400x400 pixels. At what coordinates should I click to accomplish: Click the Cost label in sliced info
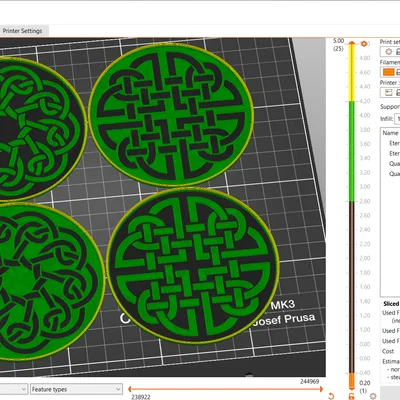[388, 351]
